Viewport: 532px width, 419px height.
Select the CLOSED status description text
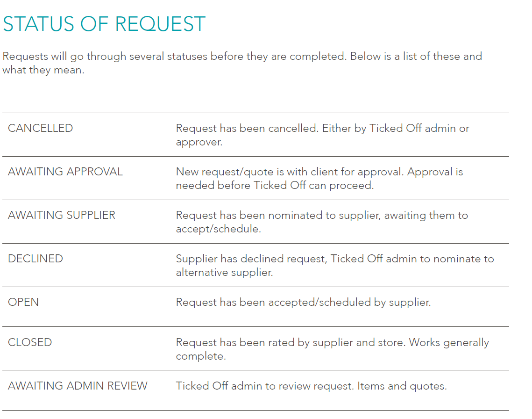click(332, 349)
